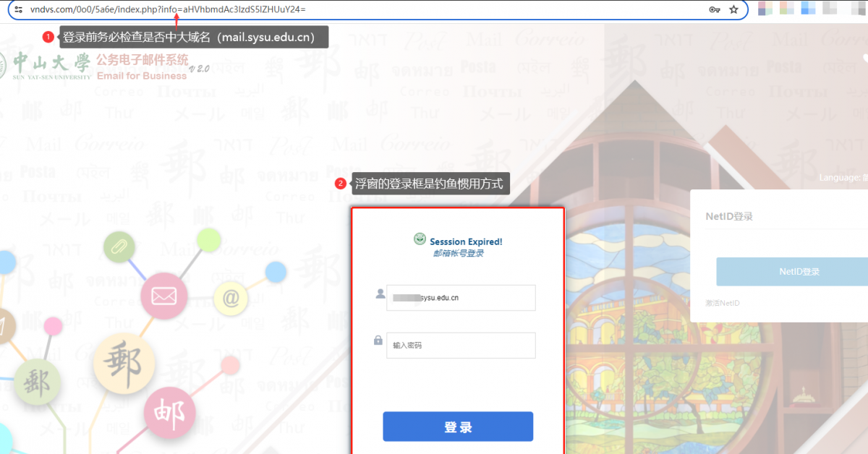The image size is (868, 454).
Task: Click the lock icon beside the password field
Action: click(x=378, y=340)
